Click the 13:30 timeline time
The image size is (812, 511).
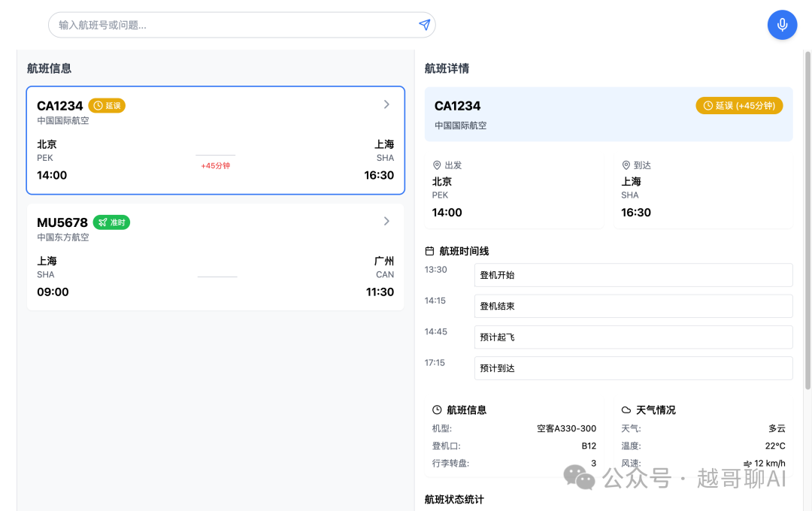coord(435,270)
